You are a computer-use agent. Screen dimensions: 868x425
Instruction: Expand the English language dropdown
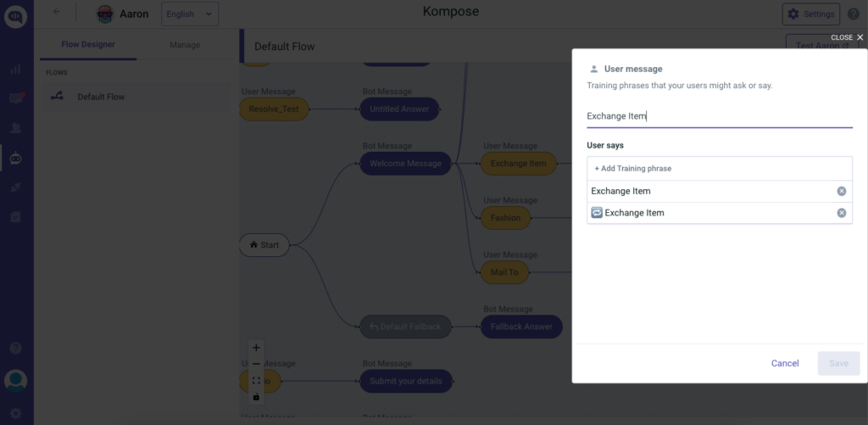tap(190, 14)
